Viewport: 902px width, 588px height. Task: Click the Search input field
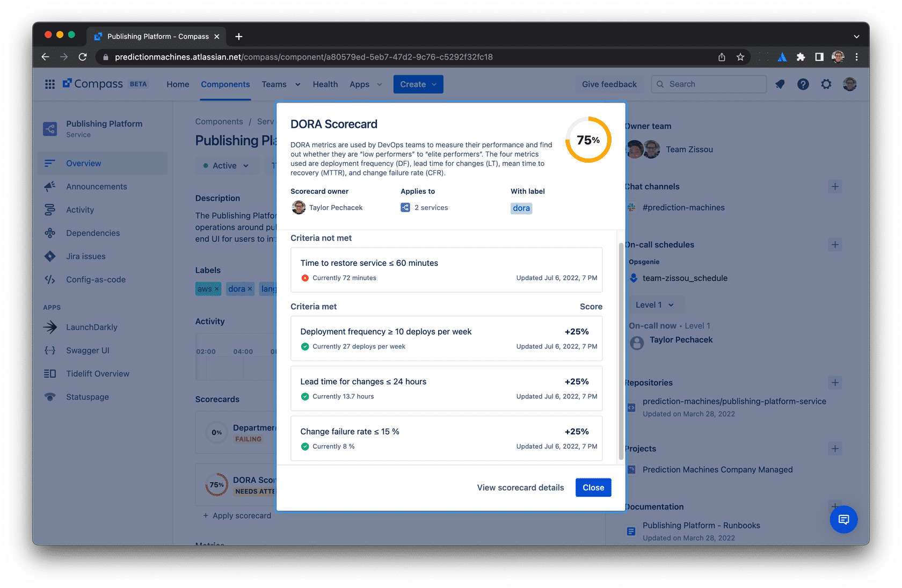[x=709, y=84]
